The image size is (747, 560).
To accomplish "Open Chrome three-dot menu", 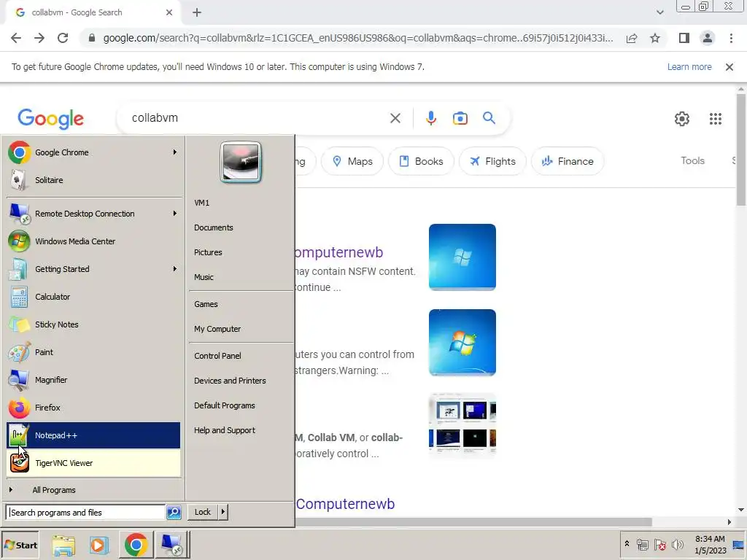I will click(x=731, y=38).
